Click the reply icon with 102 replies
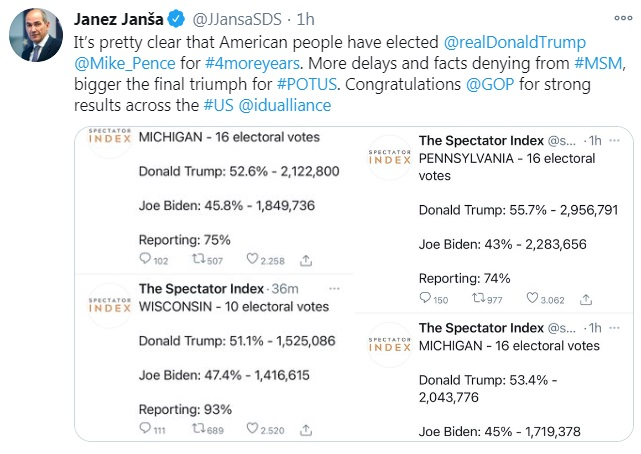Viewport: 641px width, 454px height. 146,260
